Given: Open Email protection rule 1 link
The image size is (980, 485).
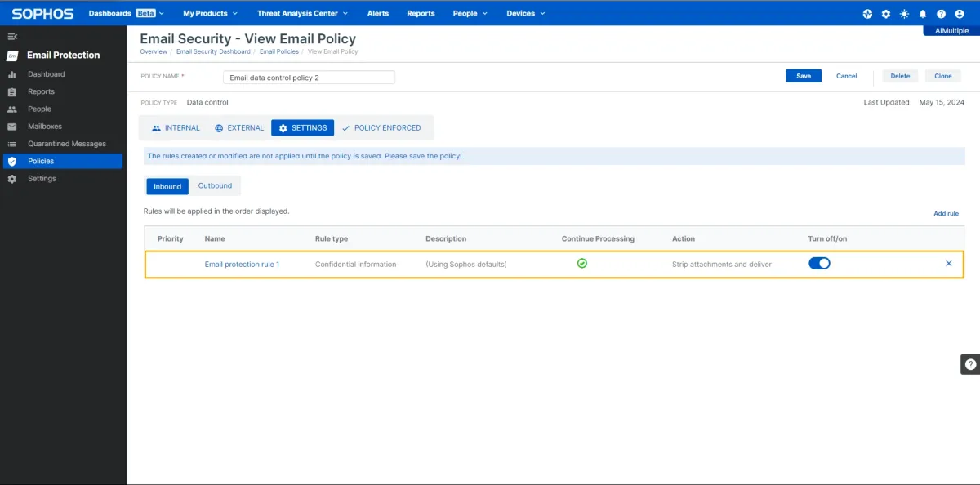Looking at the screenshot, I should 242,265.
